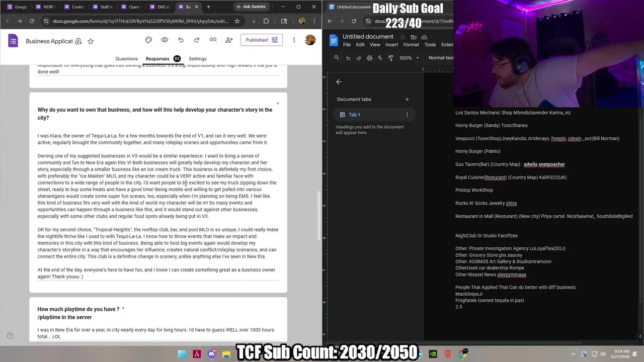Switch to the Questions tab

pyautogui.click(x=126, y=59)
